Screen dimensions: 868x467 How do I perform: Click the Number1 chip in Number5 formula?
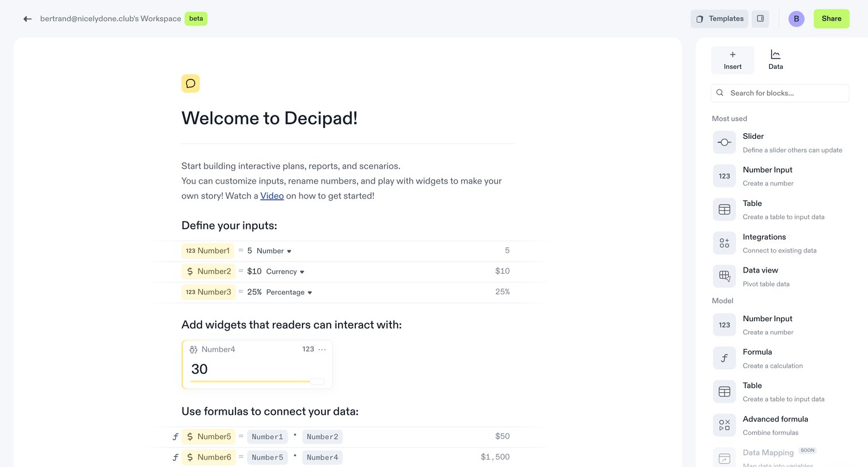pyautogui.click(x=268, y=437)
